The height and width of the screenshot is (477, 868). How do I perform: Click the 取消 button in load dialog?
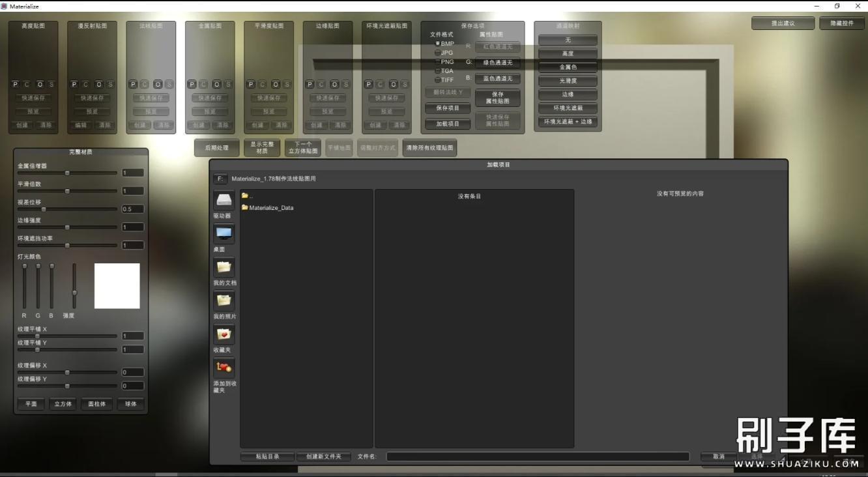tap(718, 457)
